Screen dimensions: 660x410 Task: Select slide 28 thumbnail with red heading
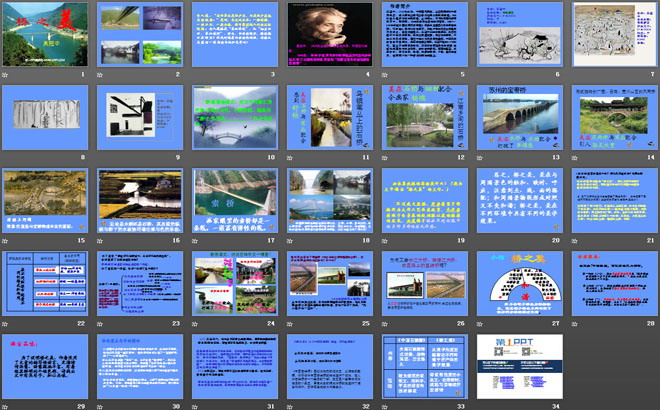[x=615, y=284]
